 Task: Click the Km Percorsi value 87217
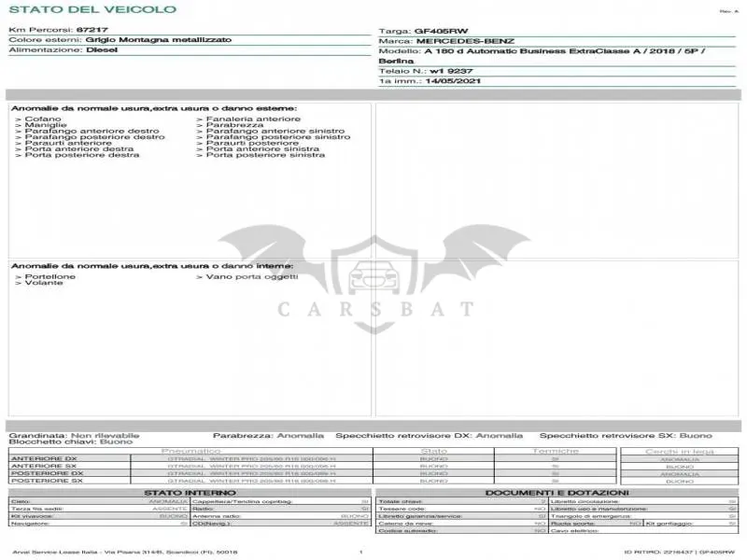coord(92,30)
